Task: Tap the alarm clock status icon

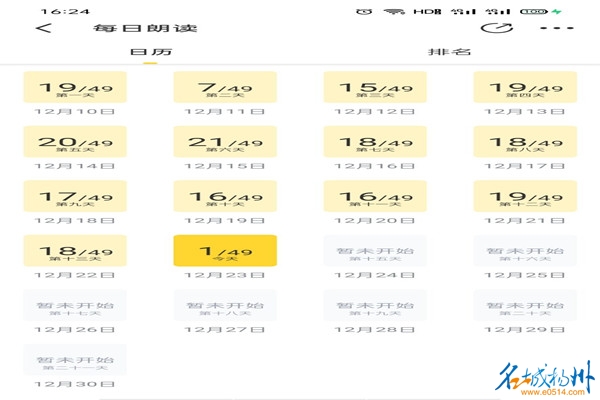Action: (364, 11)
